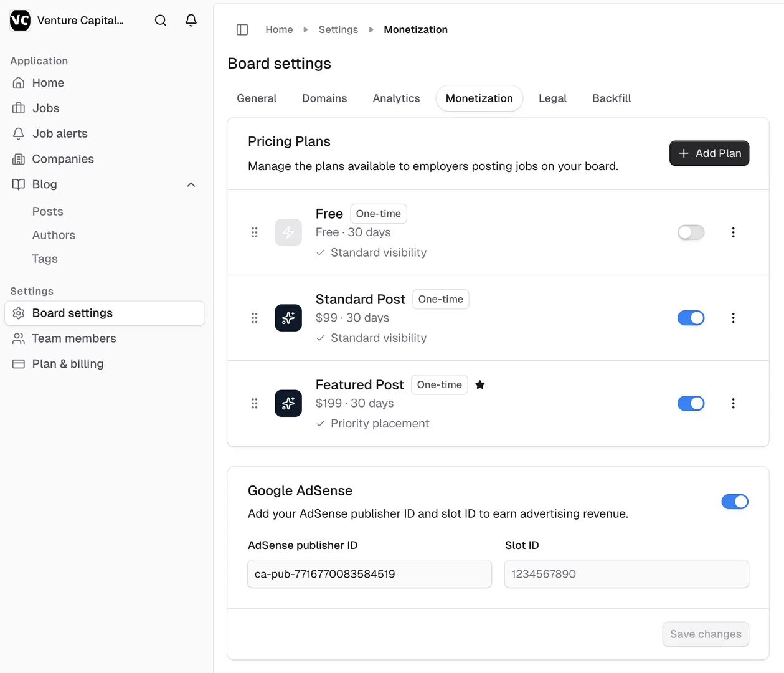Open Team members in the sidebar
The image size is (784, 673).
pos(73,338)
